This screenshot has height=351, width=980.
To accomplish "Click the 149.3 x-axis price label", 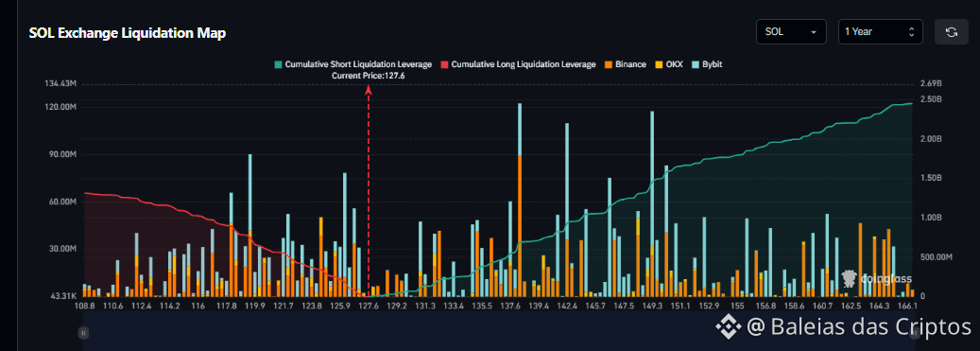I will 652,307.
